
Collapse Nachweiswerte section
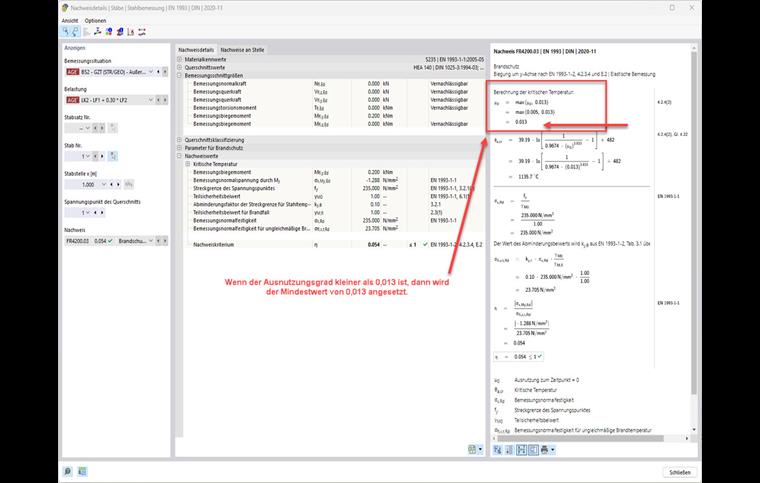[x=179, y=156]
